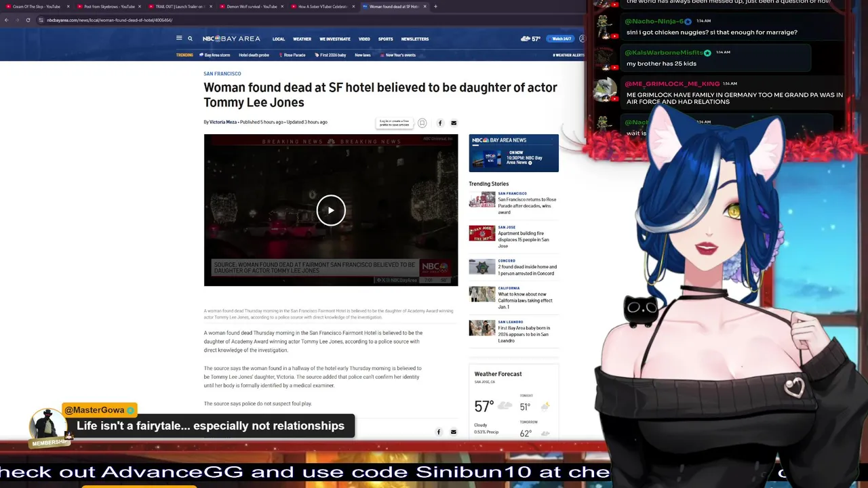Open trending topic First 2026 baby
Image resolution: width=868 pixels, height=488 pixels.
[x=330, y=55]
